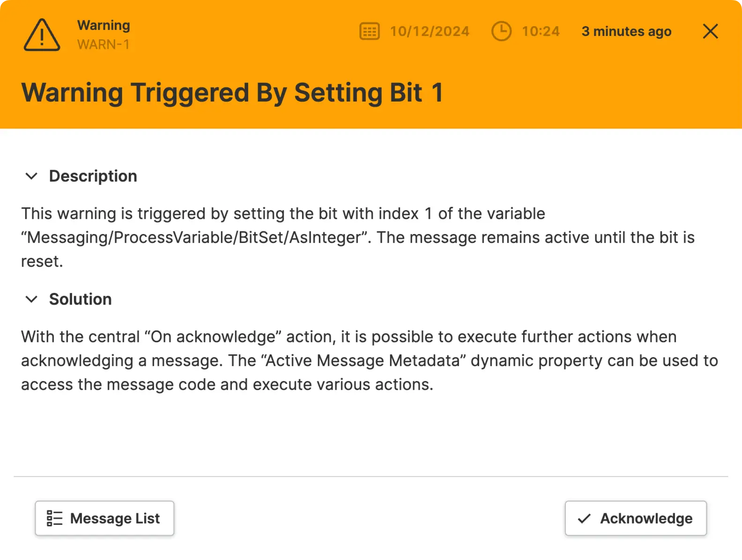The image size is (742, 560).
Task: Collapse the Solution section chevron
Action: tap(31, 299)
